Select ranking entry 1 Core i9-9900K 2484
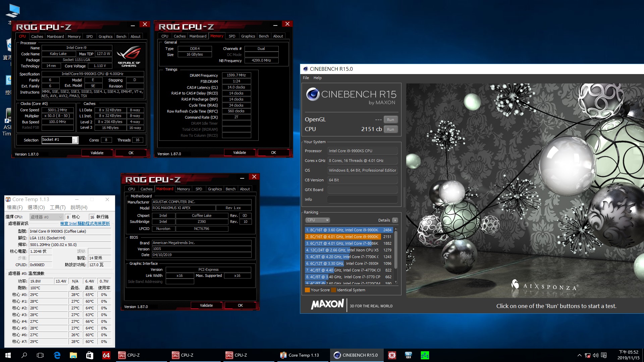 (349, 230)
